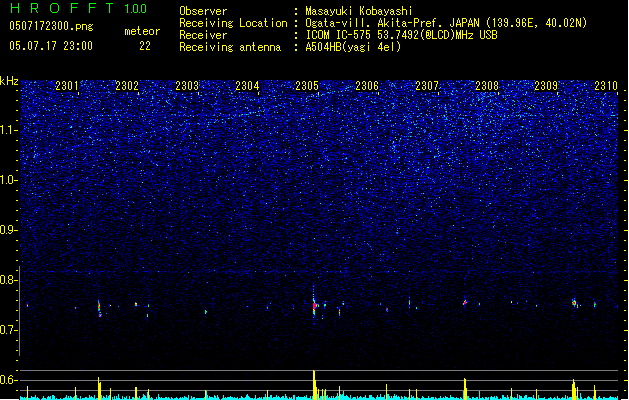Click the 'Observer' field label

coord(203,11)
